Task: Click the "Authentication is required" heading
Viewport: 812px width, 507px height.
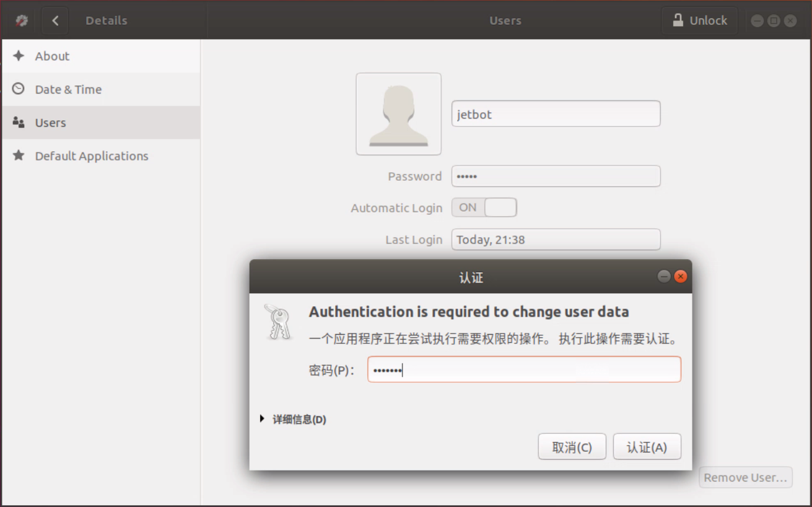Action: (x=469, y=312)
